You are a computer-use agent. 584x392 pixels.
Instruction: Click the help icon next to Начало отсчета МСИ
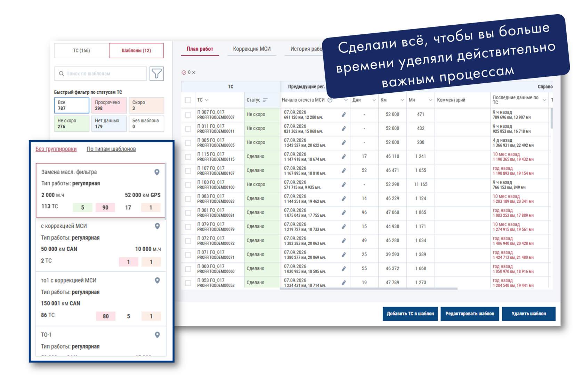(330, 100)
